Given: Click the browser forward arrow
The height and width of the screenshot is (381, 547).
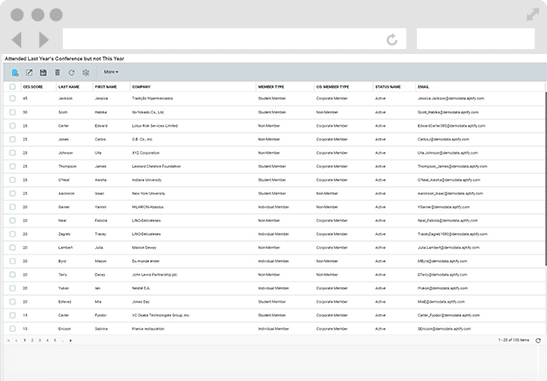Looking at the screenshot, I should (x=44, y=39).
